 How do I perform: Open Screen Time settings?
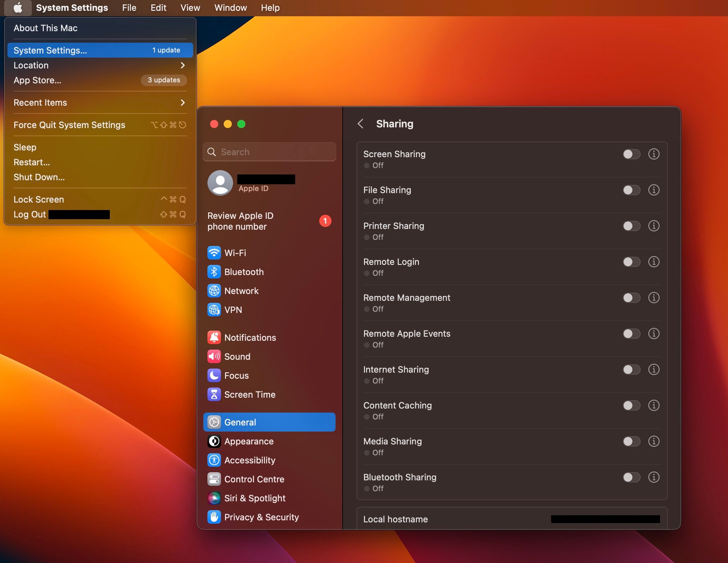pos(250,394)
